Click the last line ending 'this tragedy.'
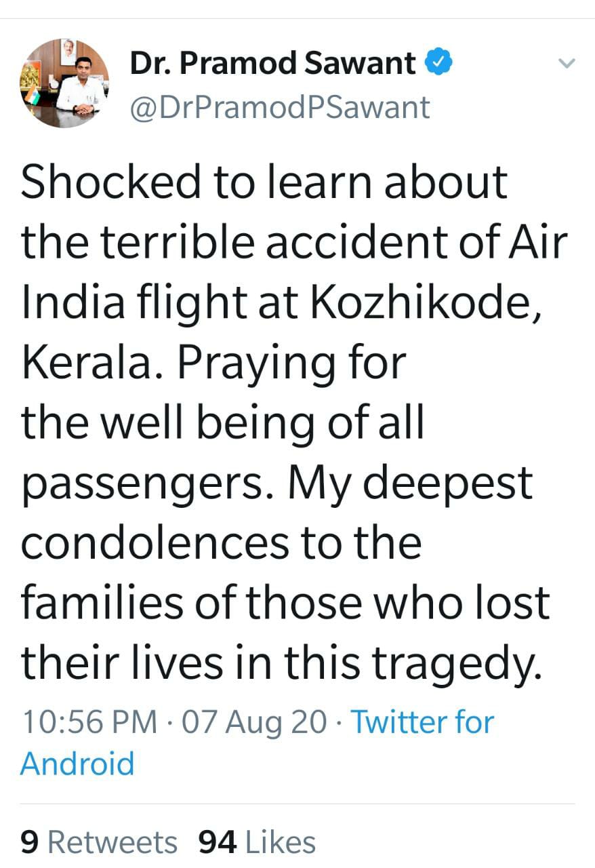595x868 pixels. click(x=283, y=663)
